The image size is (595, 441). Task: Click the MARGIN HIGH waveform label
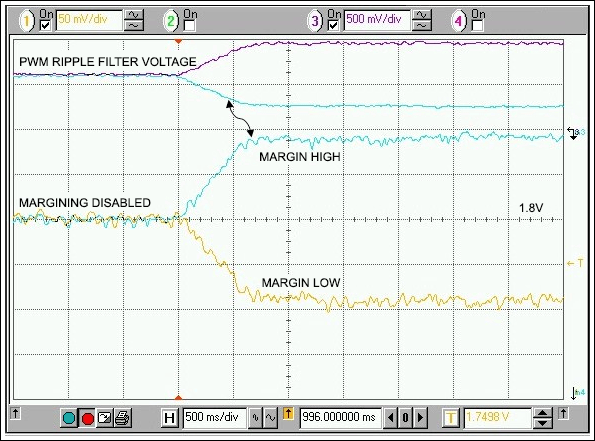pos(300,157)
